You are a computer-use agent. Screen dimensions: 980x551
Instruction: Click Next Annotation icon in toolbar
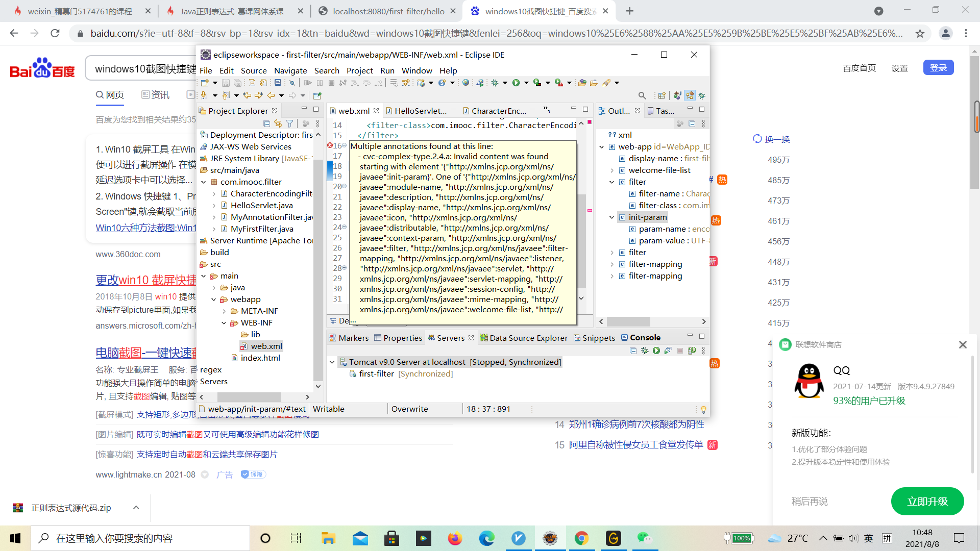[x=204, y=95]
